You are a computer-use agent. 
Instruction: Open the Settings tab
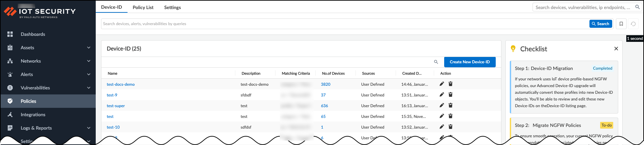click(172, 7)
